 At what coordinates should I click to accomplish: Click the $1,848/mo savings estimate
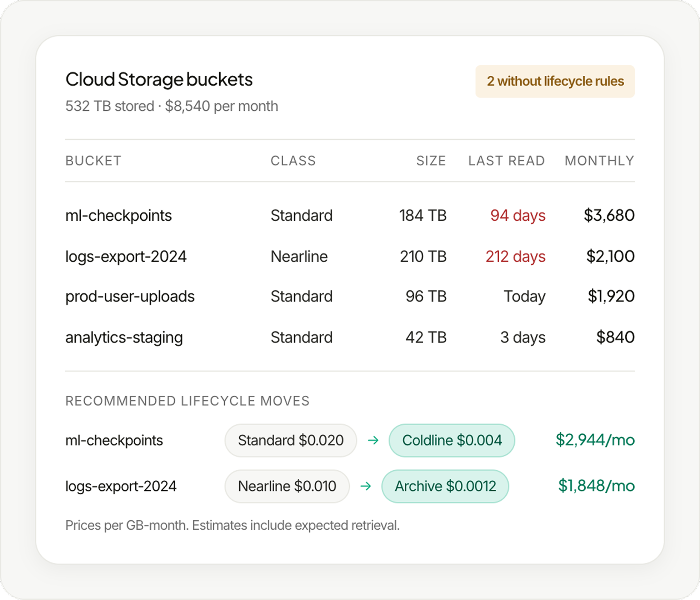(596, 486)
